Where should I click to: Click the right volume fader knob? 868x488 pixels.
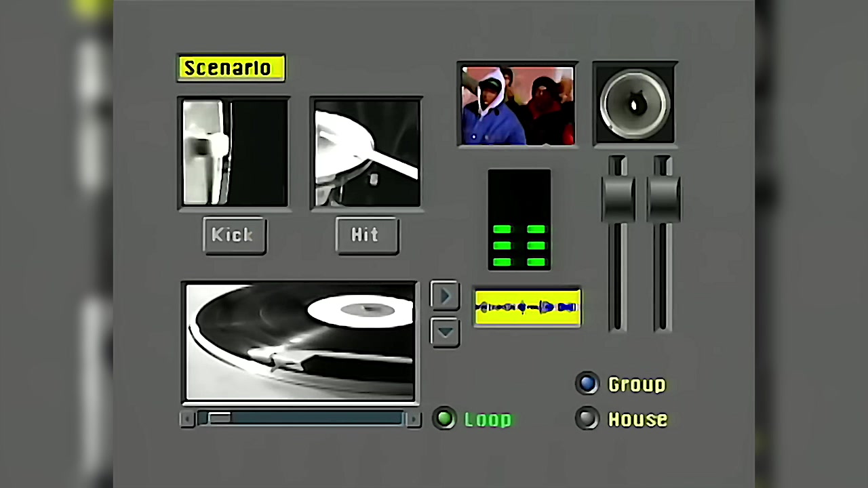(x=664, y=198)
